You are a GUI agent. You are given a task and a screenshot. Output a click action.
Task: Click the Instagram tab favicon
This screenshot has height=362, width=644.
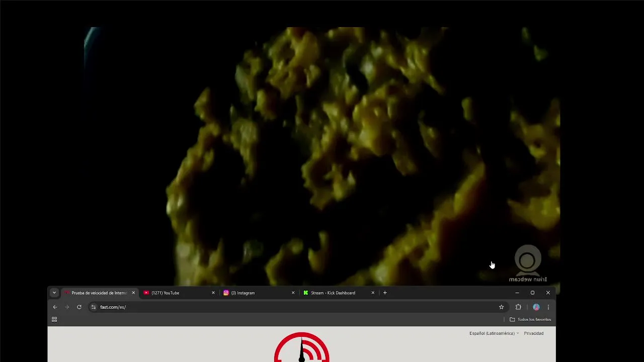pyautogui.click(x=226, y=293)
